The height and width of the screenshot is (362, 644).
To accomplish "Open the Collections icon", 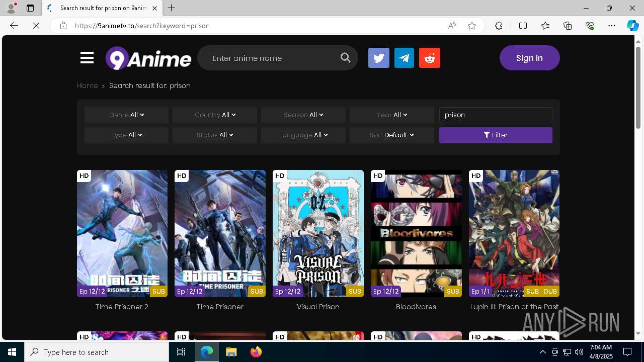I will coord(568,26).
